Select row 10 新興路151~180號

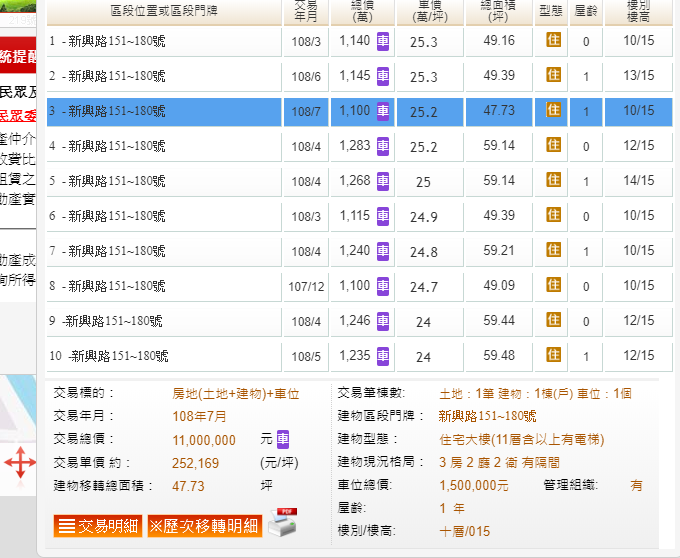(164, 357)
